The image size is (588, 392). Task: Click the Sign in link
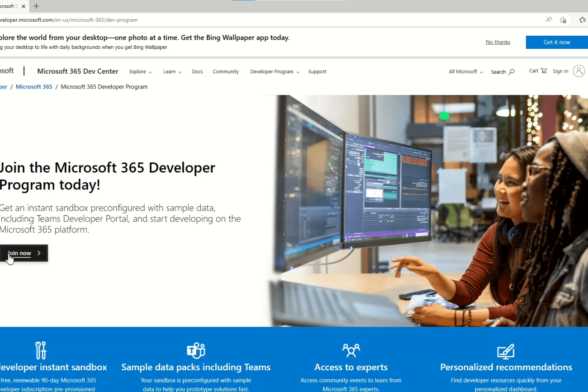(x=560, y=71)
